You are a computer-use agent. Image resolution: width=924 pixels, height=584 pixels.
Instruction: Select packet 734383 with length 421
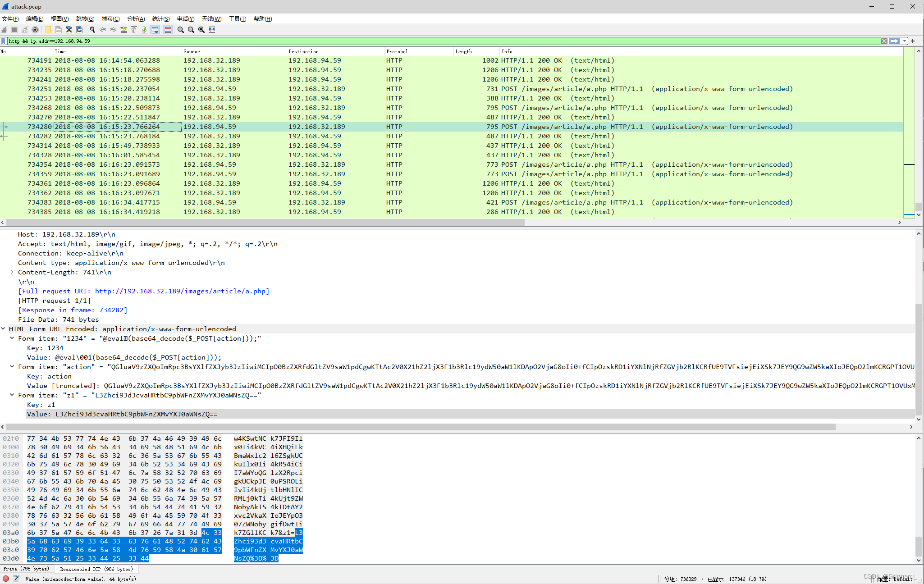[x=452, y=202]
